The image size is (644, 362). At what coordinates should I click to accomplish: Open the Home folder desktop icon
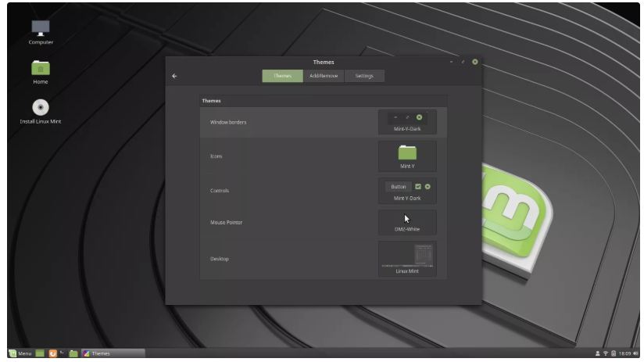tap(41, 72)
